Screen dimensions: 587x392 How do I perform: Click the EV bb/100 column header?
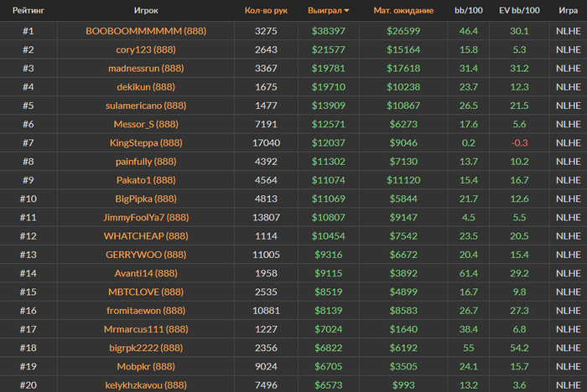pos(519,11)
